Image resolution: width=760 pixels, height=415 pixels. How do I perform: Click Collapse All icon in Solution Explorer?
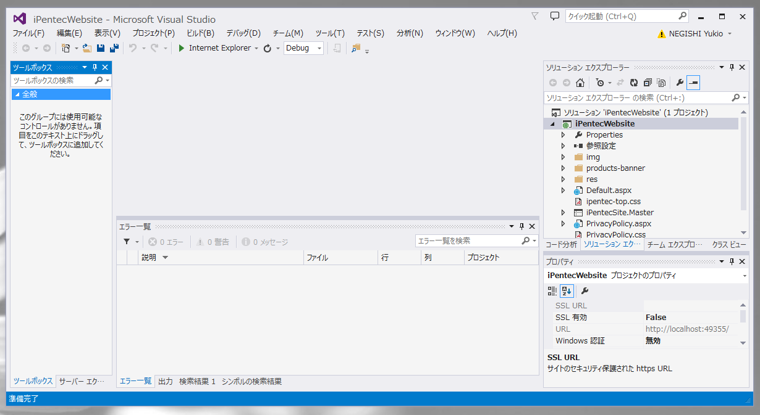click(648, 82)
